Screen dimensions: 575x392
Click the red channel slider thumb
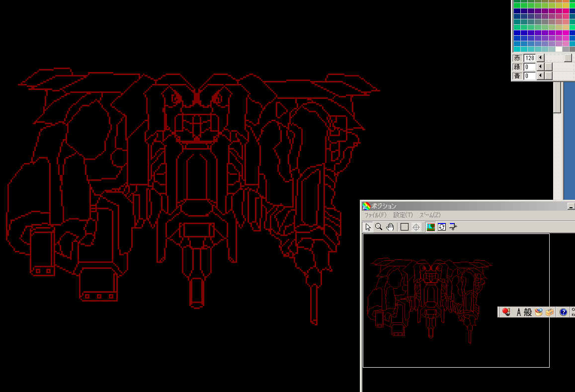point(568,58)
